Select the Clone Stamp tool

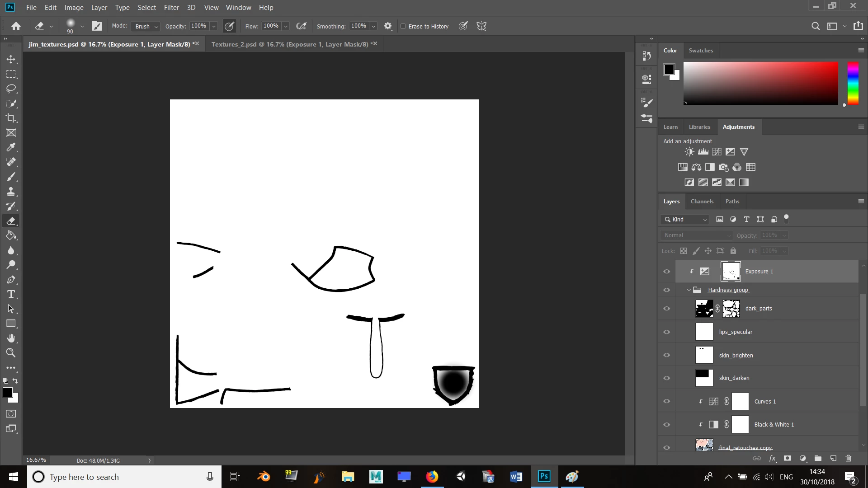pos(11,191)
